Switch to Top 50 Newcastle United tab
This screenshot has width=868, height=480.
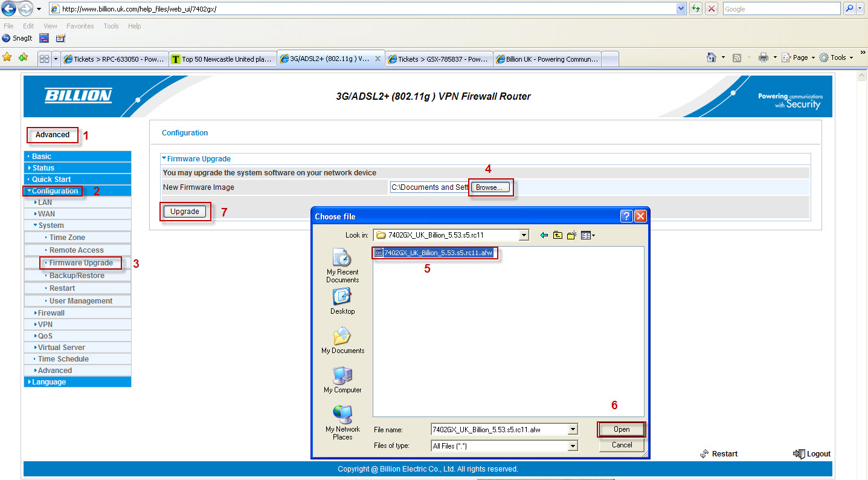point(222,59)
